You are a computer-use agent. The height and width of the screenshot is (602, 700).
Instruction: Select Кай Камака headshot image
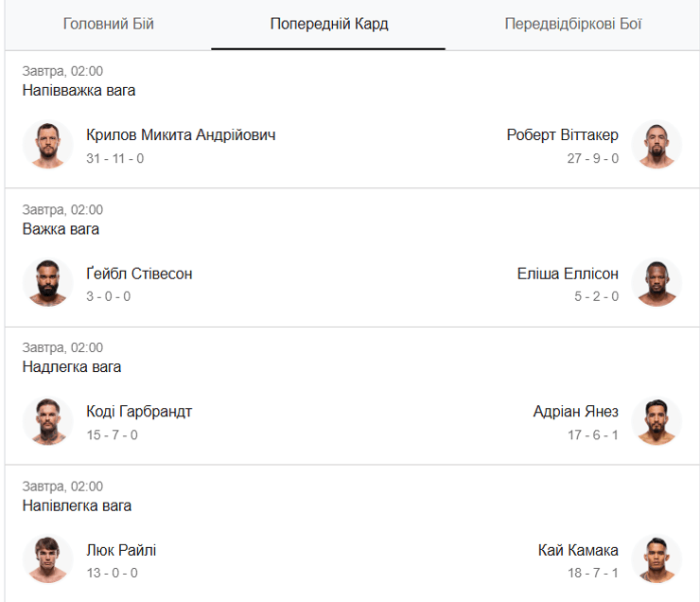point(656,559)
